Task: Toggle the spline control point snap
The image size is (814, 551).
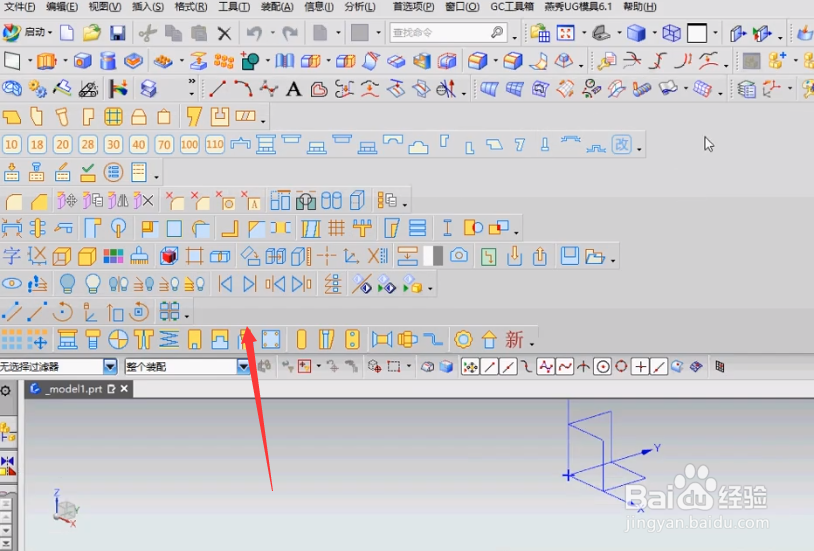Action: [546, 367]
